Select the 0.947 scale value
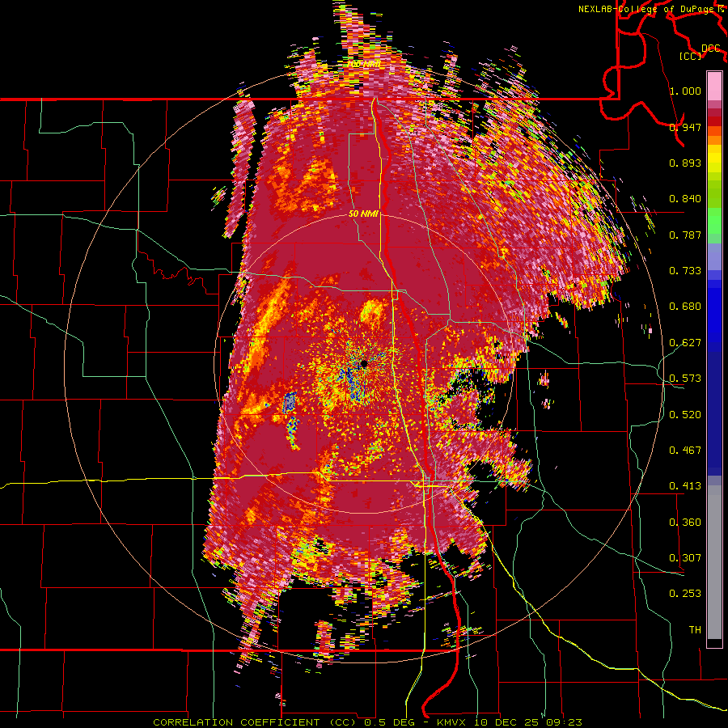728x728 pixels. click(x=685, y=127)
